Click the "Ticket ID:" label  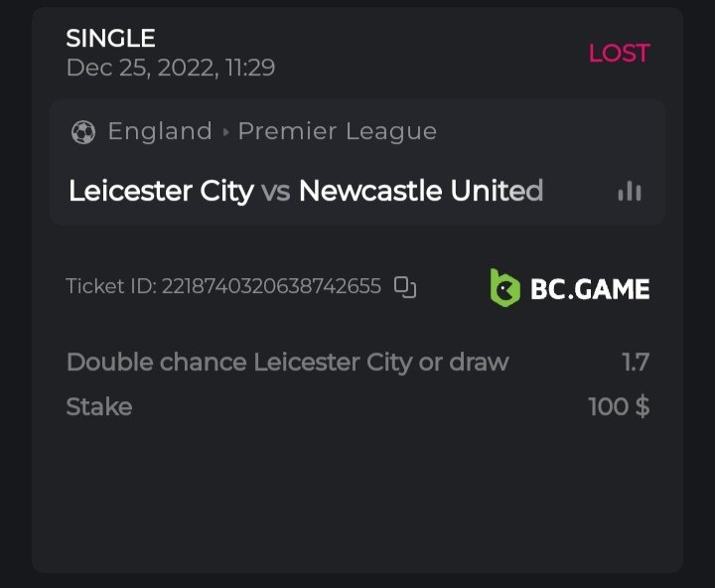point(111,287)
